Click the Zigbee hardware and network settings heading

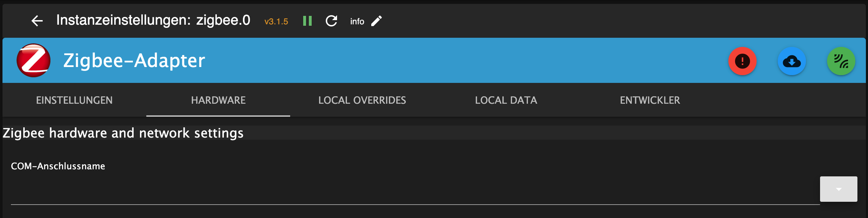pos(123,133)
